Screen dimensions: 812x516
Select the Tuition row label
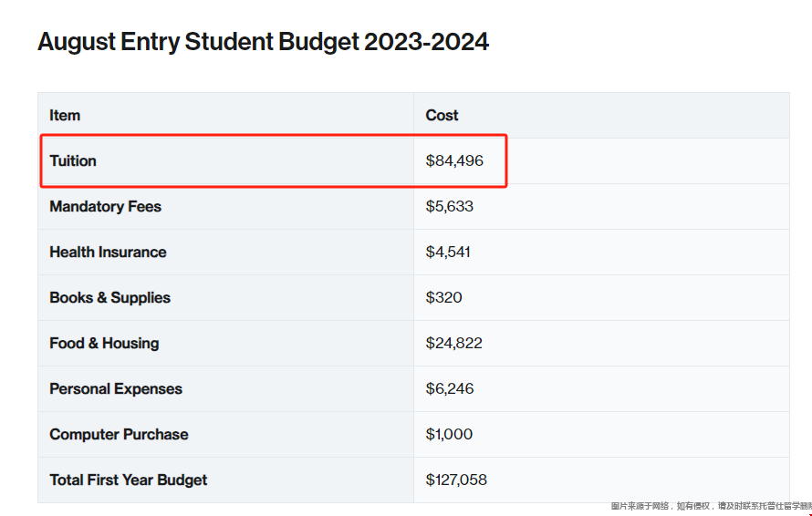[x=73, y=161]
